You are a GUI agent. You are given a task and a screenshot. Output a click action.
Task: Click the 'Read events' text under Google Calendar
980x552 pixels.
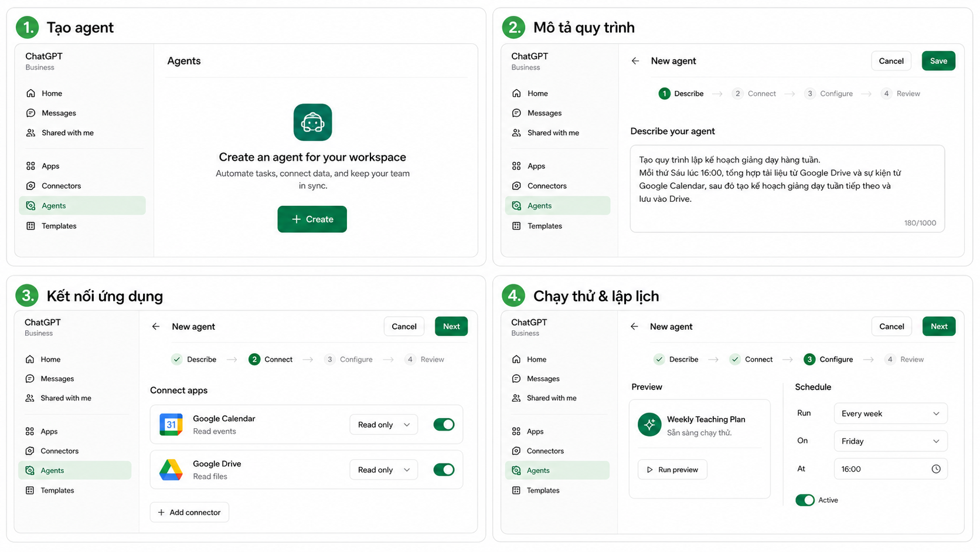click(x=215, y=431)
